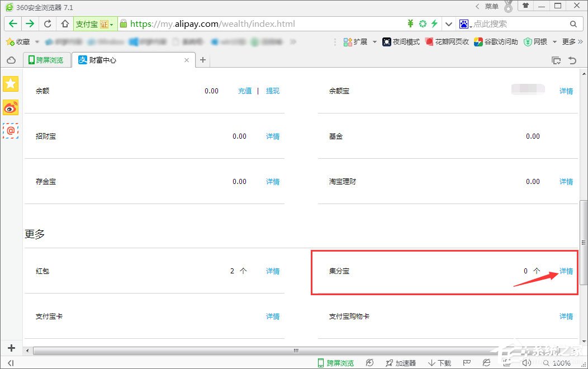Viewport: 588px width, 369px height.
Task: Open 详情 for 集分宝
Action: coord(566,271)
